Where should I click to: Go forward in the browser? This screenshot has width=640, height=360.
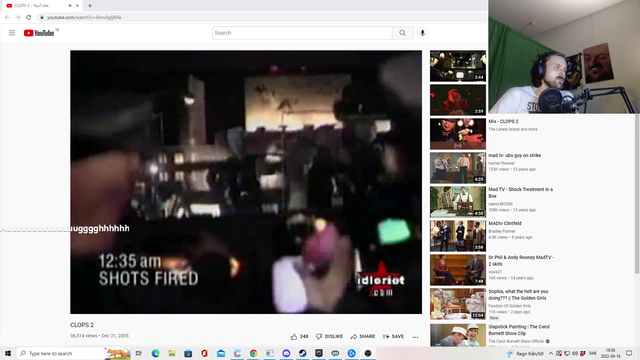18,17
